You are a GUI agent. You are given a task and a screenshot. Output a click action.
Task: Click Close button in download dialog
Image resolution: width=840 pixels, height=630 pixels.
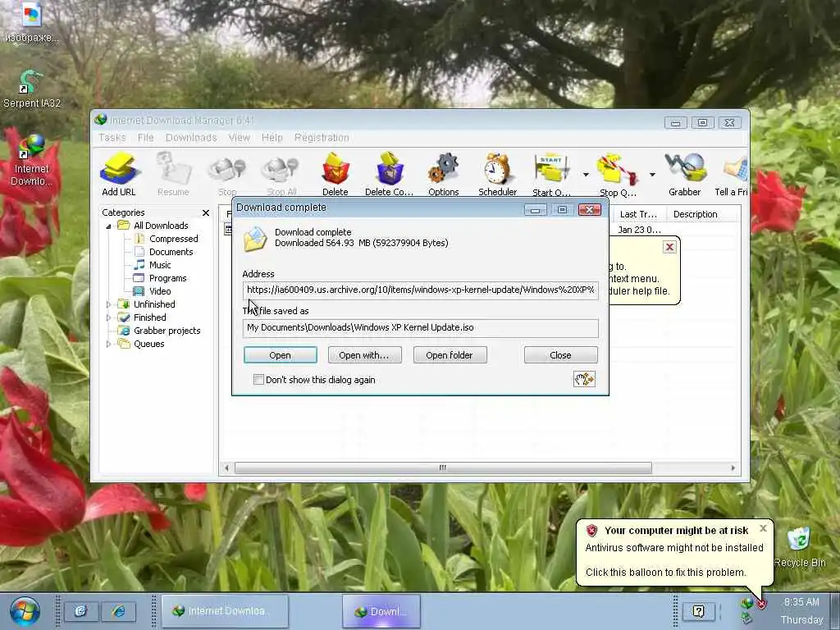pos(560,355)
